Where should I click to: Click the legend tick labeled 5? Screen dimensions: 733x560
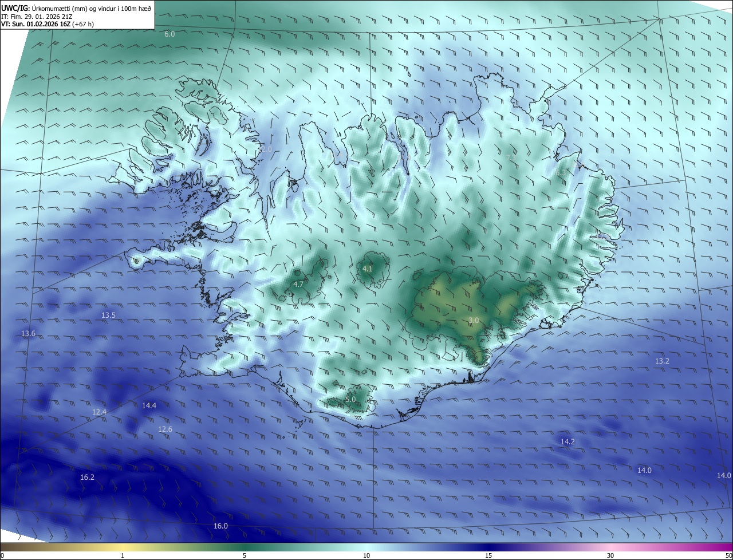click(x=245, y=555)
